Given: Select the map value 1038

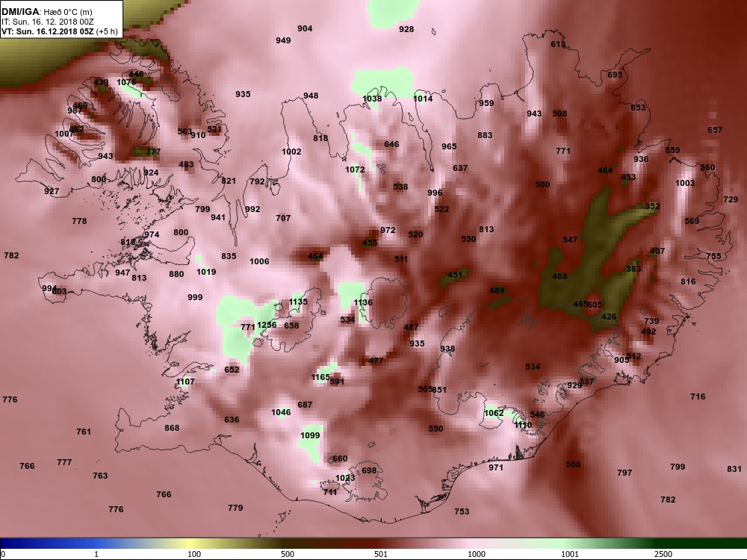Looking at the screenshot, I should [x=372, y=99].
